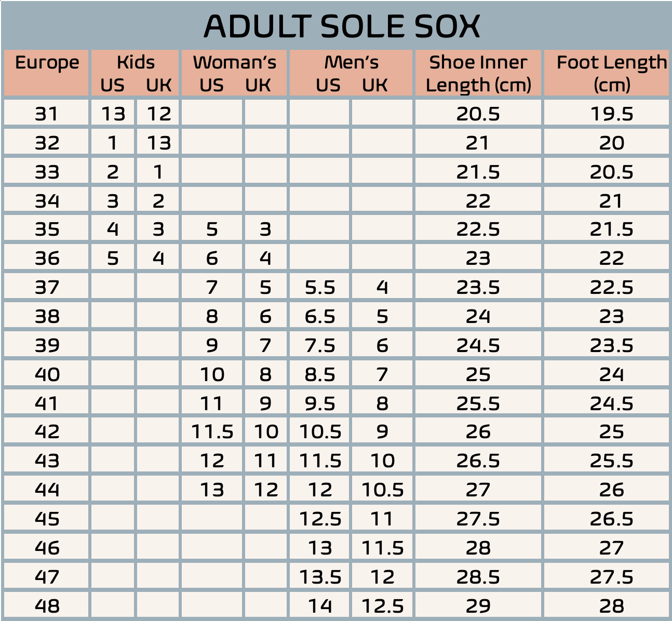This screenshot has height=621, width=672.
Task: Select Europe size 48 cell
Action: pyautogui.click(x=47, y=605)
